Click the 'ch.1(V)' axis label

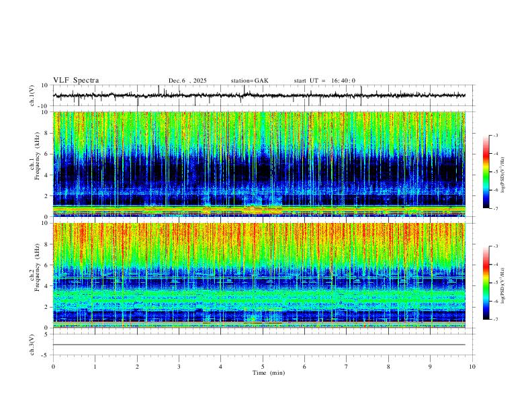tap(32, 95)
